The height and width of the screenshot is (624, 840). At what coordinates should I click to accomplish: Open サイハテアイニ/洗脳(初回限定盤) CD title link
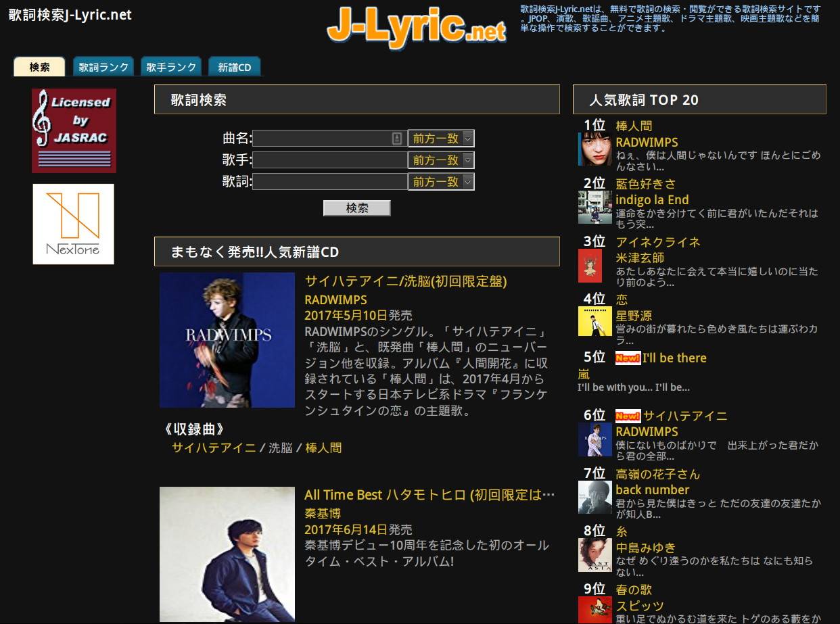tap(406, 281)
